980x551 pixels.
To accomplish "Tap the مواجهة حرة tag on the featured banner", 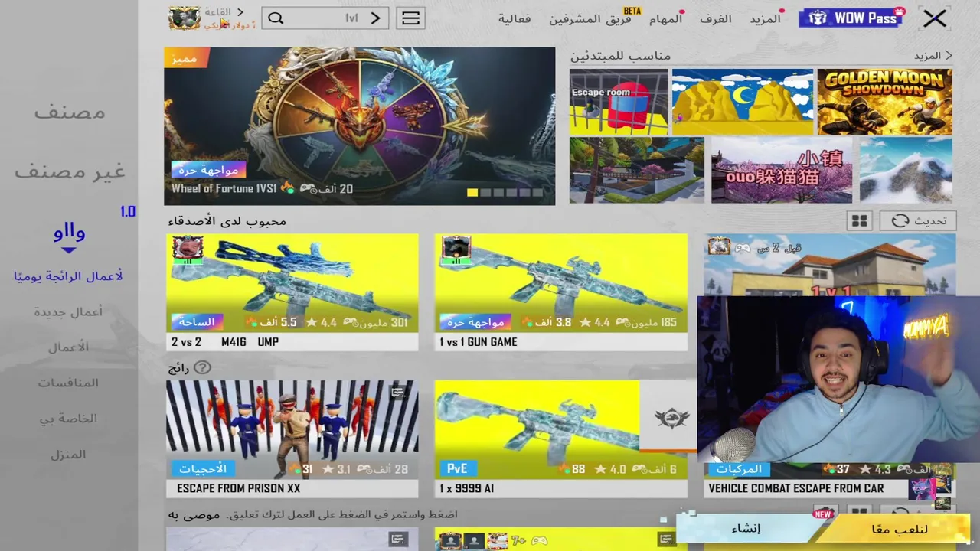I will (209, 169).
